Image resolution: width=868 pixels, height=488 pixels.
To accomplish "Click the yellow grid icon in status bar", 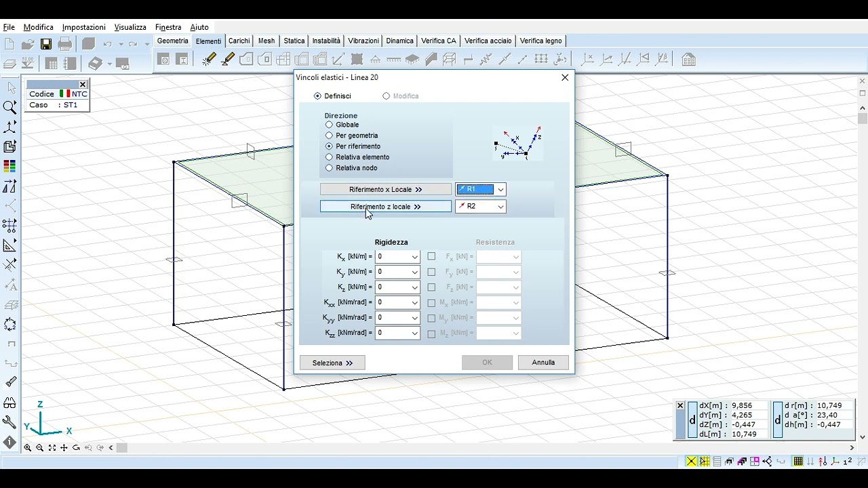I will (705, 462).
